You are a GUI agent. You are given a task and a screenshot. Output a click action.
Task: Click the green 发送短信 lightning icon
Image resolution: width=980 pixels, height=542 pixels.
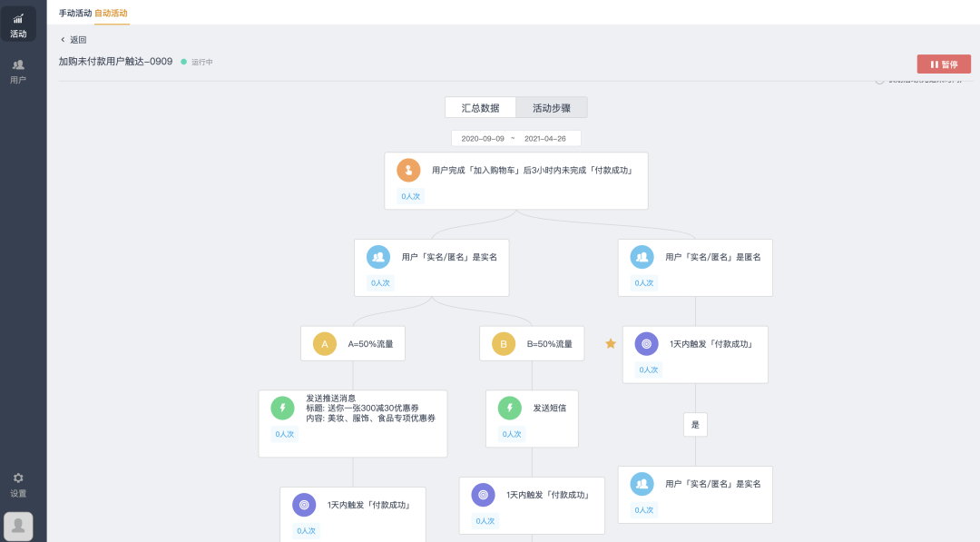click(510, 408)
